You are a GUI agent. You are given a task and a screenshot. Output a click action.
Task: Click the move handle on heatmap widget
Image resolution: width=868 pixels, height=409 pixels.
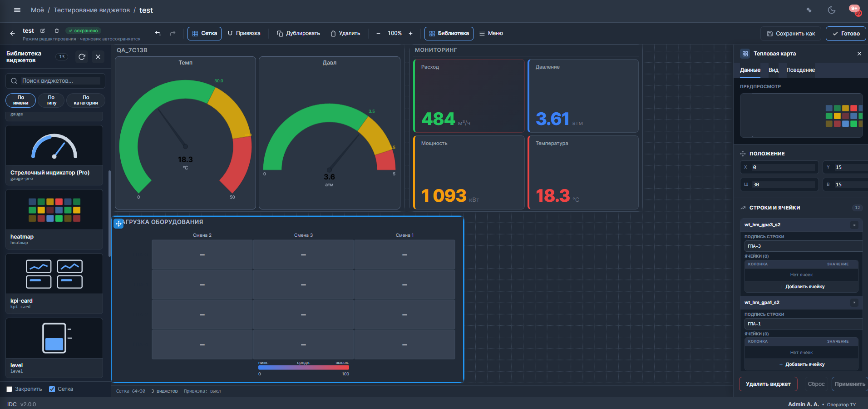click(x=118, y=224)
